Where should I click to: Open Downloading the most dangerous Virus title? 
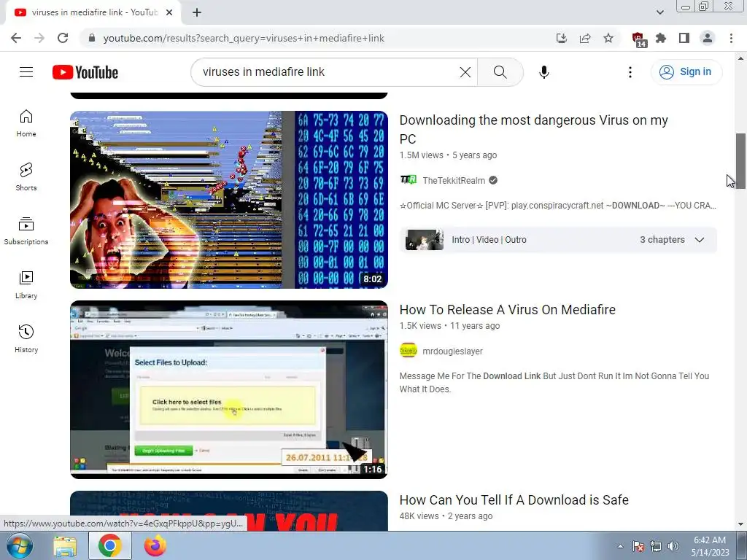point(533,130)
